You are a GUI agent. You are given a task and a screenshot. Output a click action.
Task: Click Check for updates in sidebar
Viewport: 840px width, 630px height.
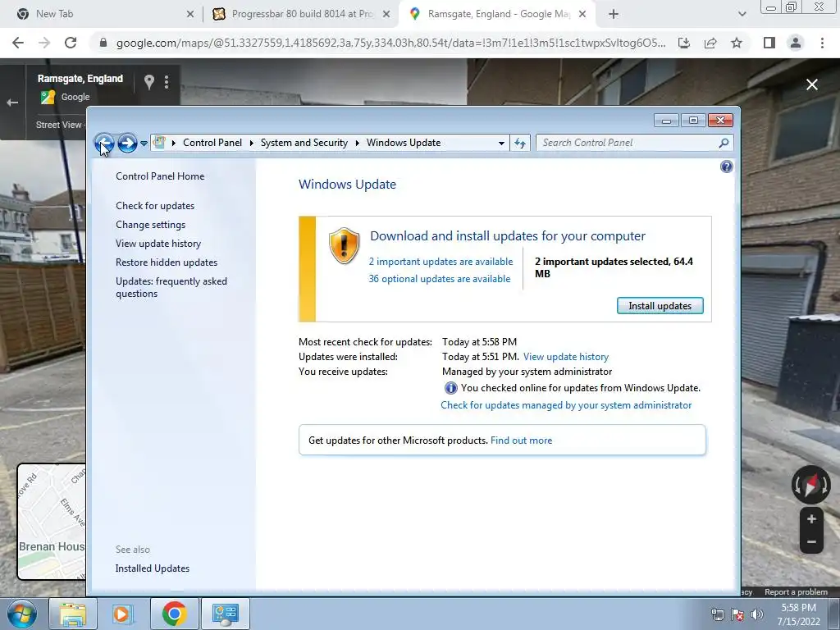click(x=155, y=206)
